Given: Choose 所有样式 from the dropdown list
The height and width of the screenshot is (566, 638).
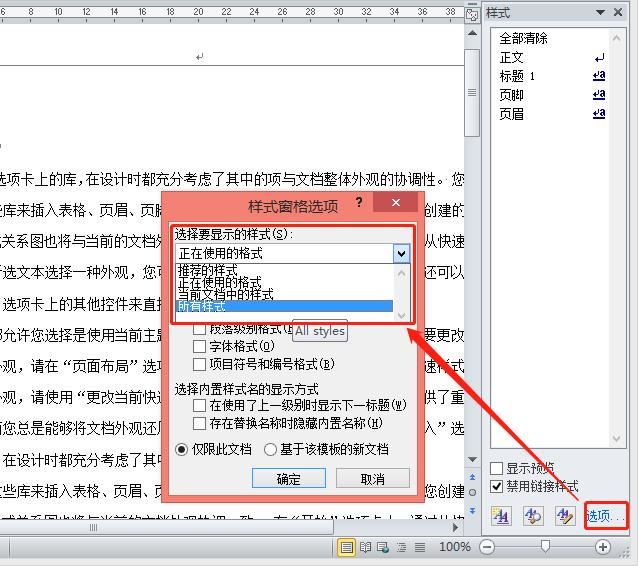Looking at the screenshot, I should point(285,306).
